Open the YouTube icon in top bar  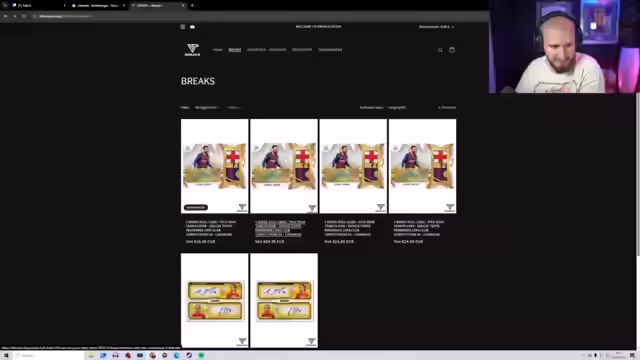point(192,27)
